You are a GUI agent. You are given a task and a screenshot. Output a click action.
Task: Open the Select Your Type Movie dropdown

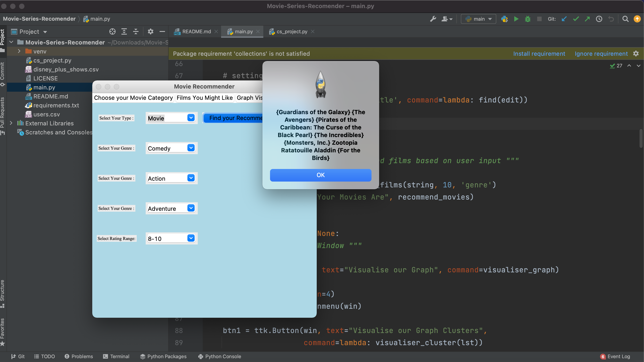point(191,118)
